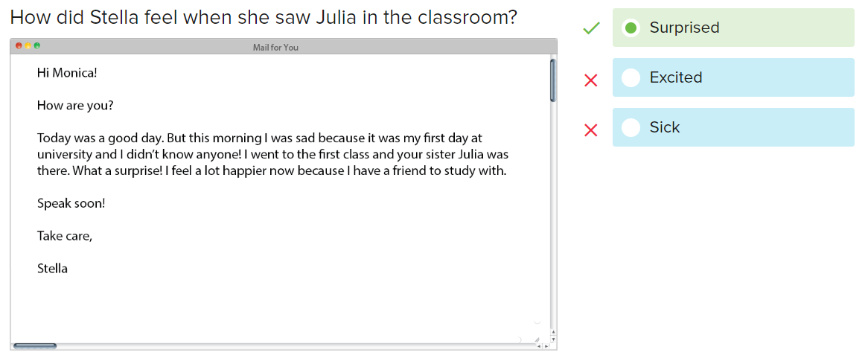
Task: Click the green check mark beside Surprised
Action: coord(591,28)
